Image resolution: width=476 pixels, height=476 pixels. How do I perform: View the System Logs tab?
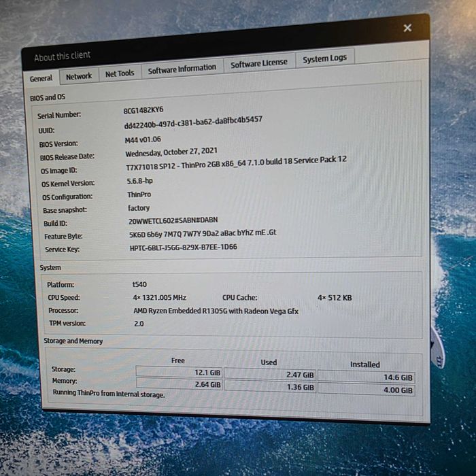(x=324, y=58)
